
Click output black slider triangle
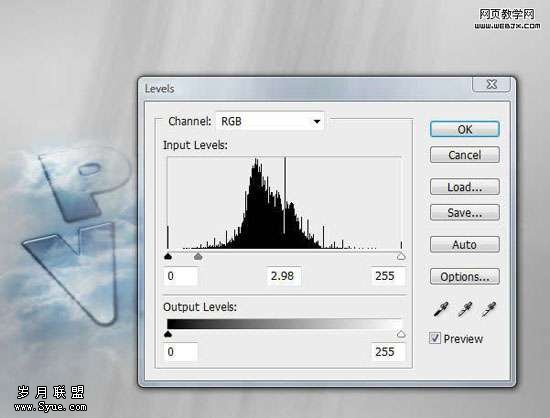(x=168, y=334)
